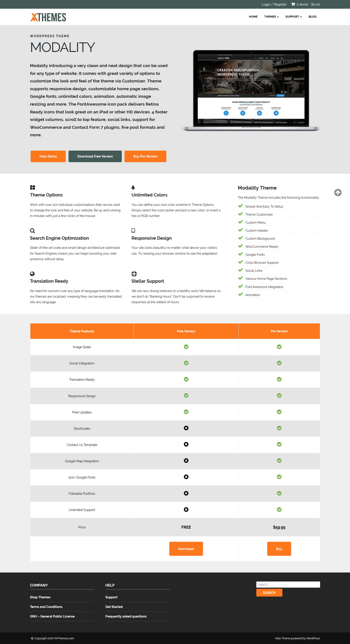Screen dimensions: 350x644
Task: Open the footer Support link under Help
Action: click(111, 597)
